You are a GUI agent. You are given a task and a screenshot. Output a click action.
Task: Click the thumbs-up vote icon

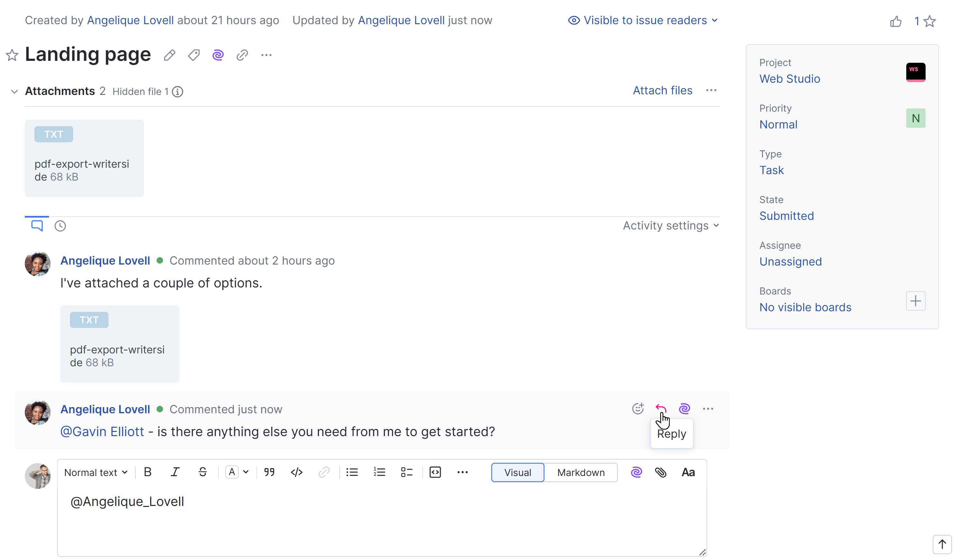coord(895,21)
